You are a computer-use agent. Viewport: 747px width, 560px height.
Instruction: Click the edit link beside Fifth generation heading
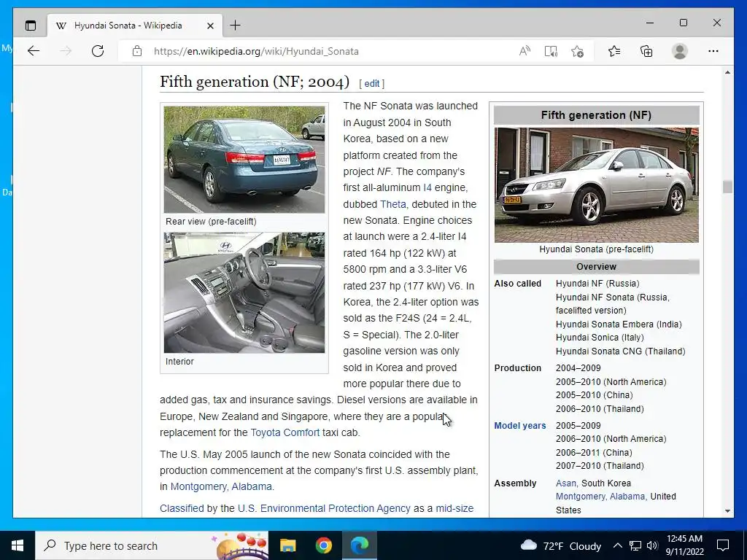371,83
